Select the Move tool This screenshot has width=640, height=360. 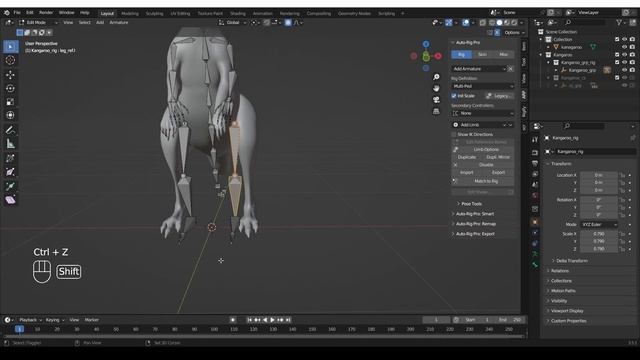pyautogui.click(x=10, y=75)
